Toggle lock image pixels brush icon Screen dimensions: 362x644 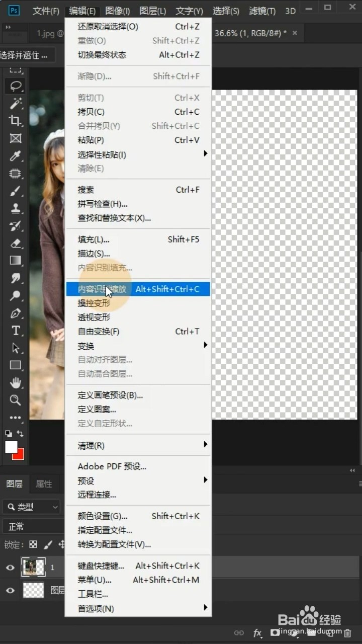coord(48,544)
